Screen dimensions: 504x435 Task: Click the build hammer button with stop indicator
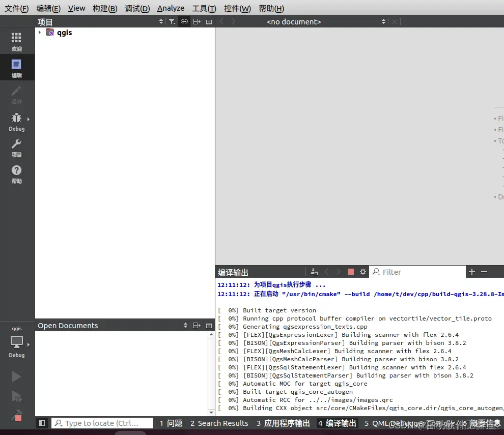point(17,416)
